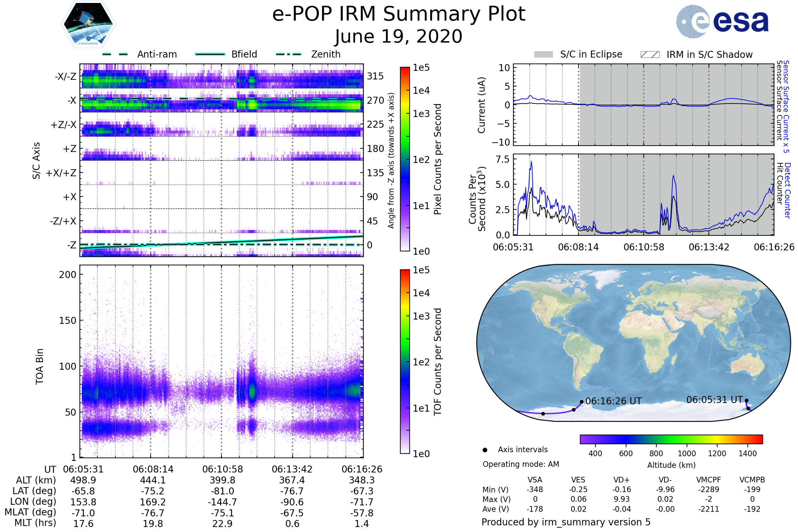This screenshot has height=532, width=798.
Task: Click the Anti-ram dashed line legend marker
Action: [115, 54]
